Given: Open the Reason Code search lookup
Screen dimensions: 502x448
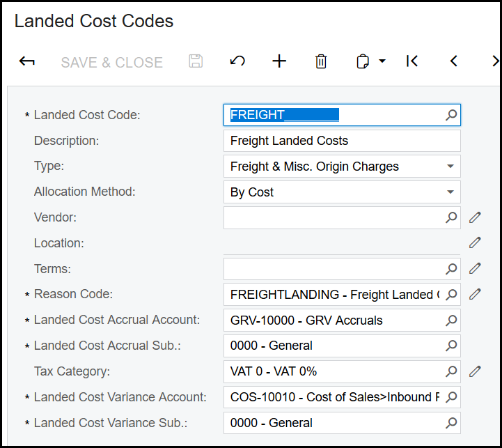Looking at the screenshot, I should click(x=451, y=294).
